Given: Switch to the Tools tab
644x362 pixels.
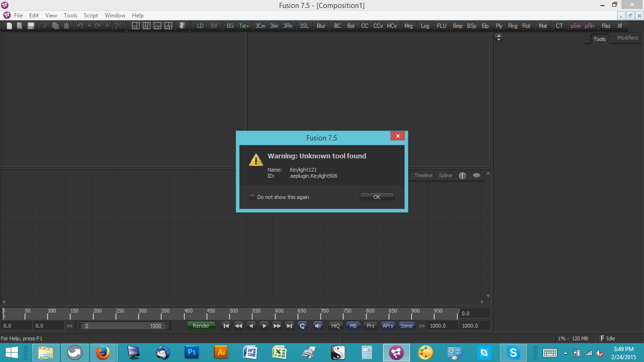Looking at the screenshot, I should 599,39.
